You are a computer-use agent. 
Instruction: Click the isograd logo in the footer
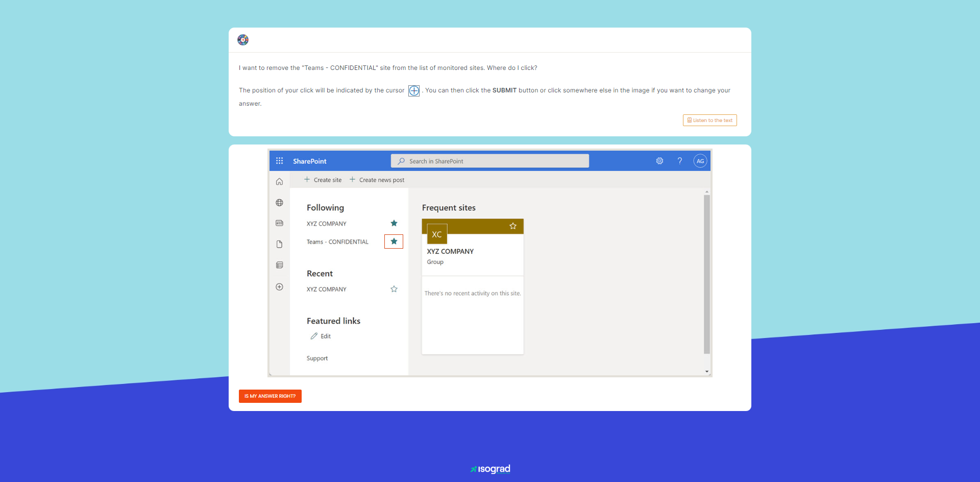[x=490, y=469]
